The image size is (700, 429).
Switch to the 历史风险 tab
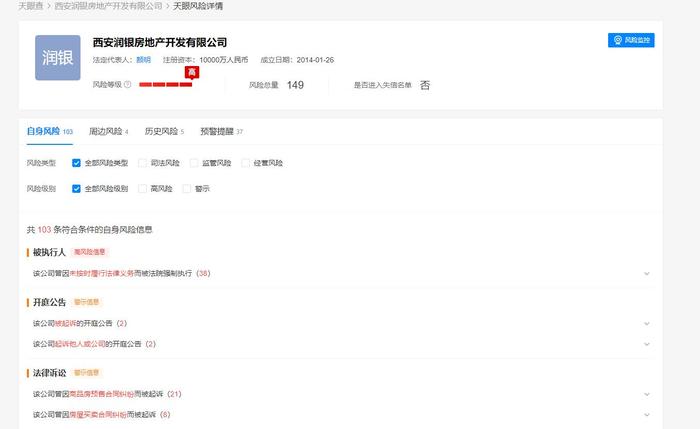coord(164,131)
